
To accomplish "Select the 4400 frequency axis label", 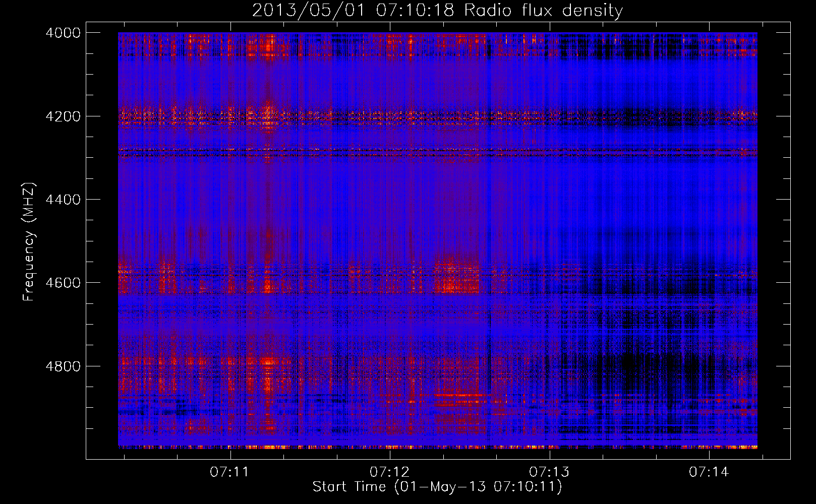I will (x=63, y=200).
